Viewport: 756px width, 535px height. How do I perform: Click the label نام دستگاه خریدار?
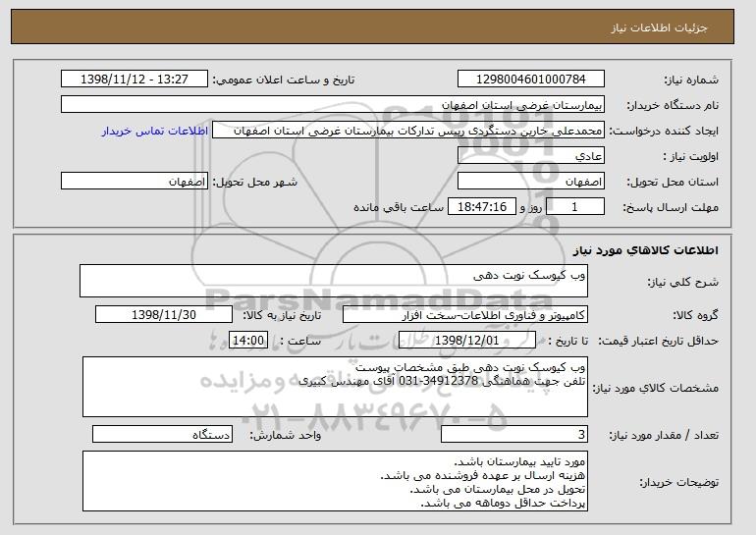(673, 105)
